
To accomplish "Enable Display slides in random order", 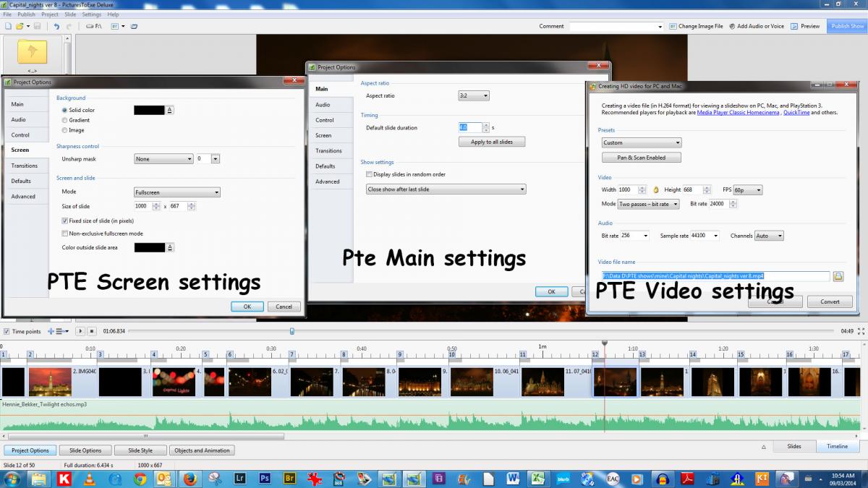I will 369,174.
